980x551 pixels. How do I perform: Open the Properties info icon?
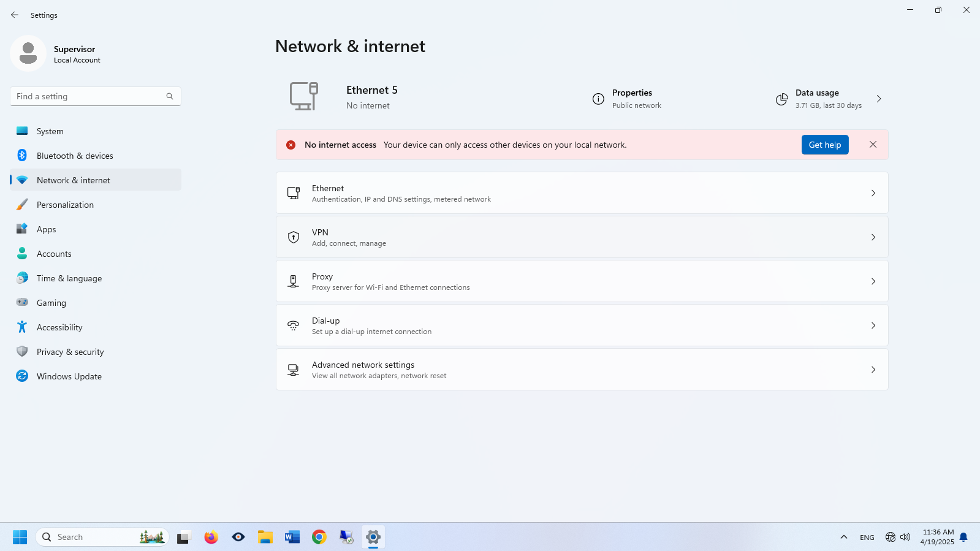point(598,99)
